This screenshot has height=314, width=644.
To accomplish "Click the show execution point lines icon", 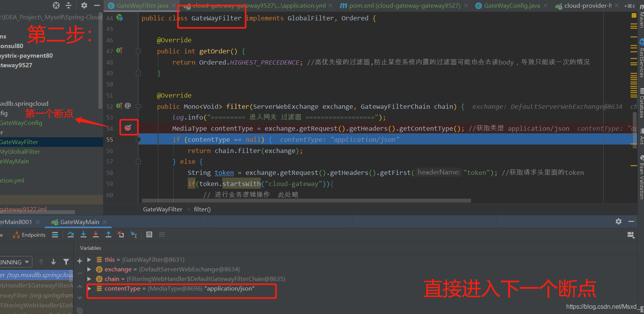I will click(x=55, y=234).
